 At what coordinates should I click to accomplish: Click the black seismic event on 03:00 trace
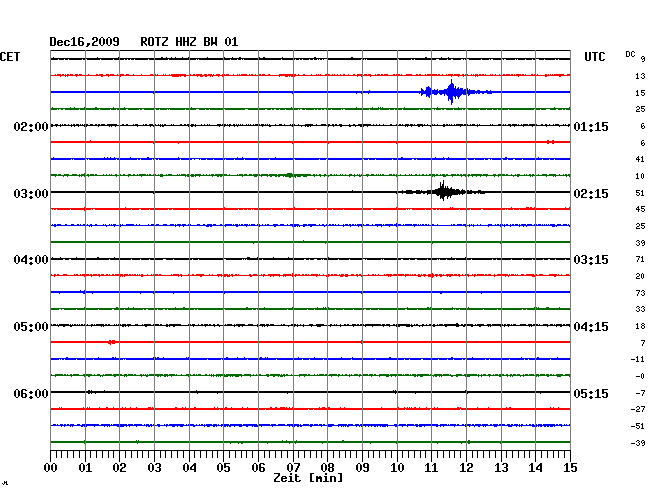pos(443,191)
